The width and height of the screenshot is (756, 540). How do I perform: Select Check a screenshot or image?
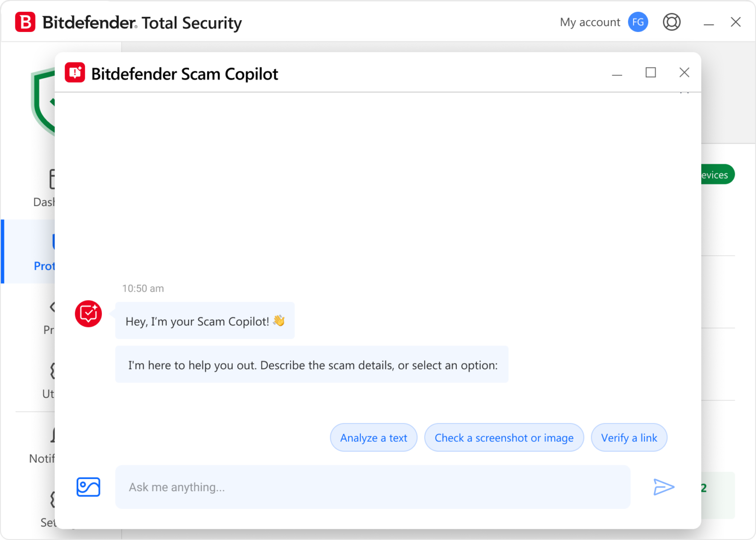tap(504, 437)
